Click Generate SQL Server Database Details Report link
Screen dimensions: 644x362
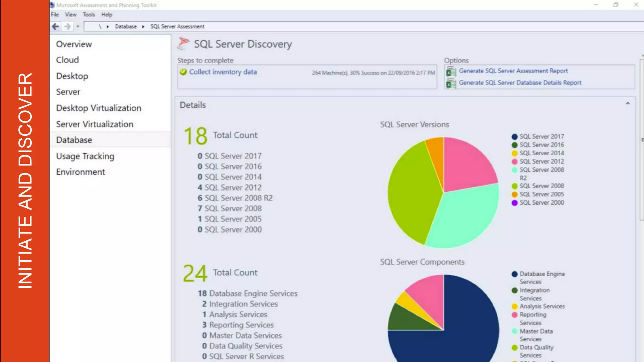pos(520,83)
